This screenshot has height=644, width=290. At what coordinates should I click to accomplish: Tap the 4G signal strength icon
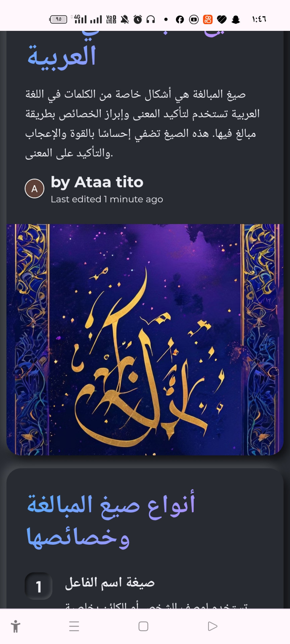[80, 19]
